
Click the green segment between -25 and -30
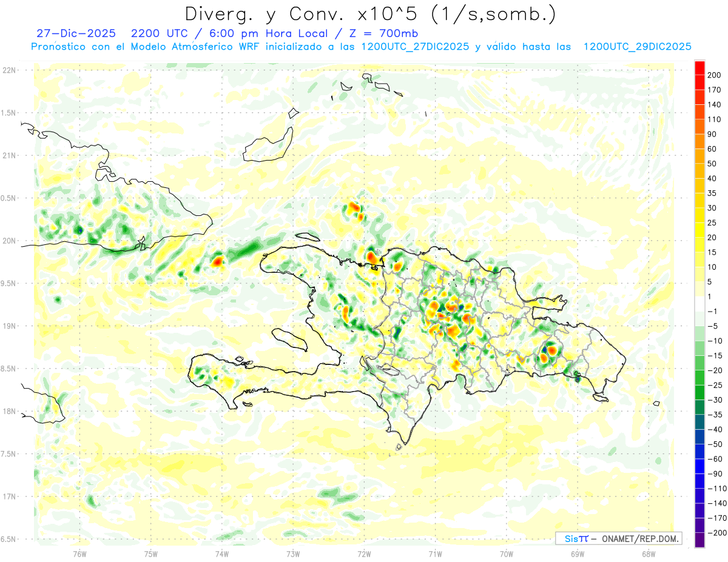click(x=700, y=392)
